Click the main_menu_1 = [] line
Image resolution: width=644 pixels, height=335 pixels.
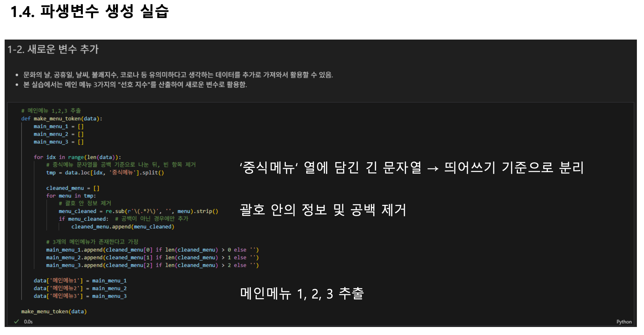point(58,126)
